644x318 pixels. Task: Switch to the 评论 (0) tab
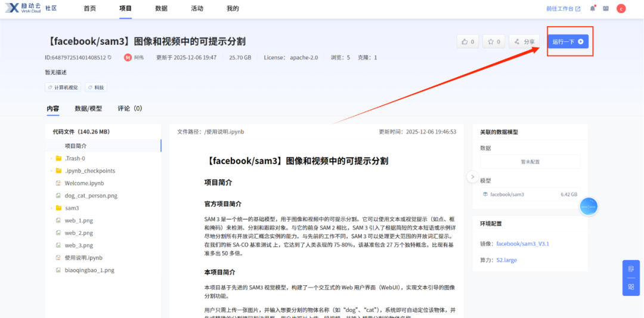pyautogui.click(x=130, y=109)
